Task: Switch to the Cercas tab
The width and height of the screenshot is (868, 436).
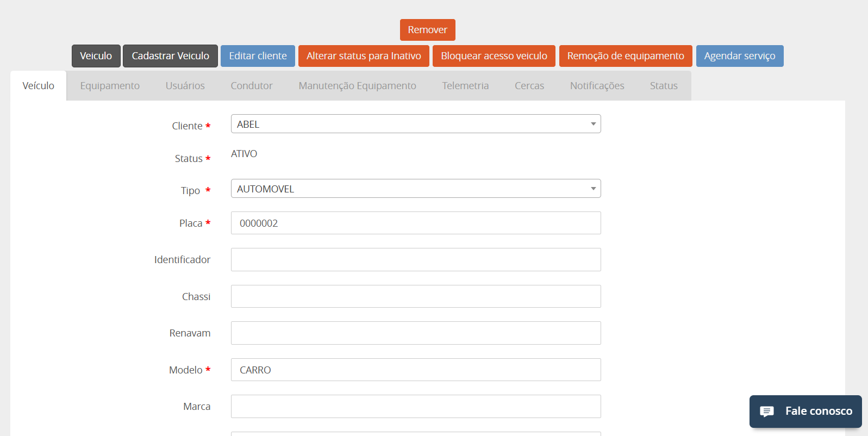Action: pos(529,86)
